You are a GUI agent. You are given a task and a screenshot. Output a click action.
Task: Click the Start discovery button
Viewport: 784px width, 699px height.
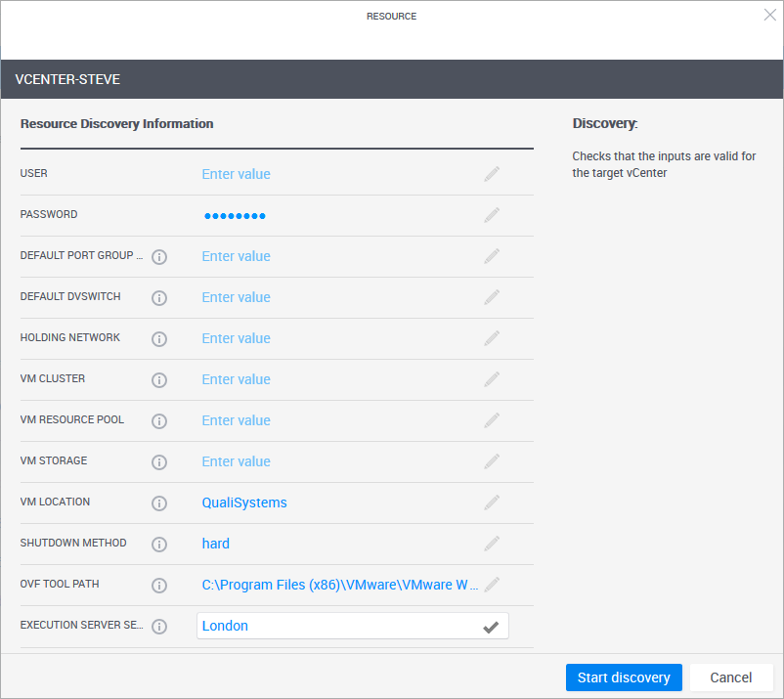tap(624, 677)
